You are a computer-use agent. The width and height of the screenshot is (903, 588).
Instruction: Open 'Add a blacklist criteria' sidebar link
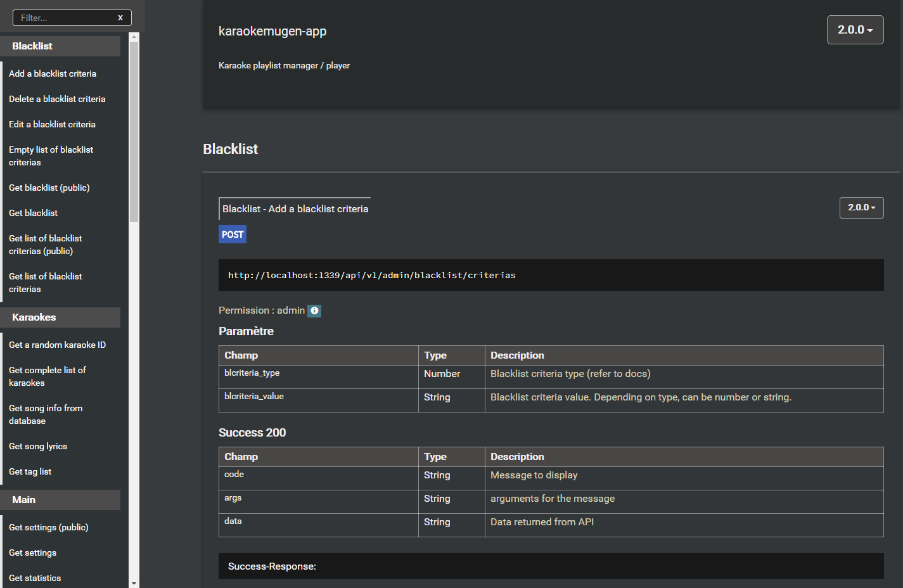(x=53, y=73)
